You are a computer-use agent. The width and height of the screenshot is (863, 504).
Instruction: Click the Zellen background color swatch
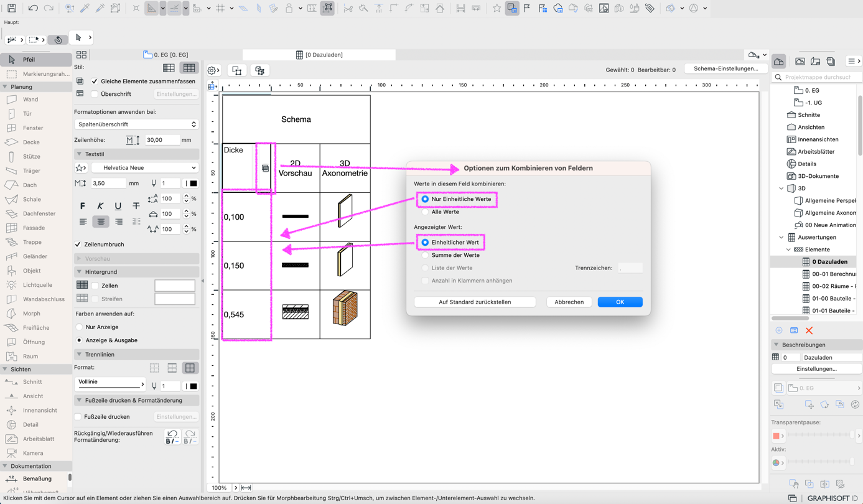[175, 286]
